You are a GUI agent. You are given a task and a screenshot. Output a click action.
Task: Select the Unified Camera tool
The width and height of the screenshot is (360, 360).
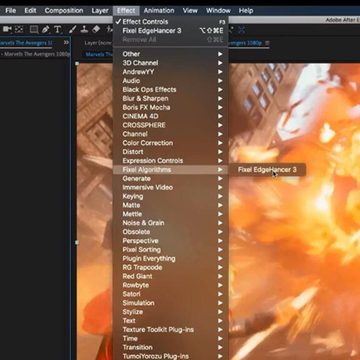(7, 30)
